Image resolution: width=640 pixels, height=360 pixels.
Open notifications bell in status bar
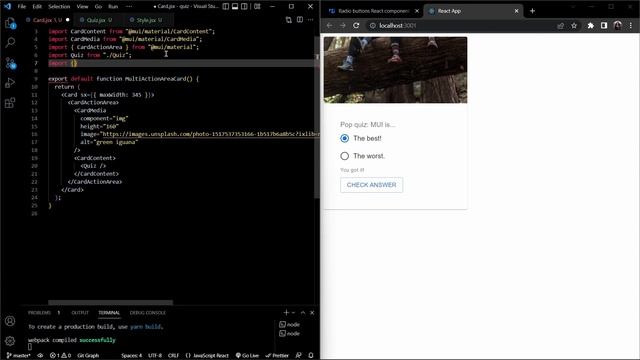(x=311, y=356)
